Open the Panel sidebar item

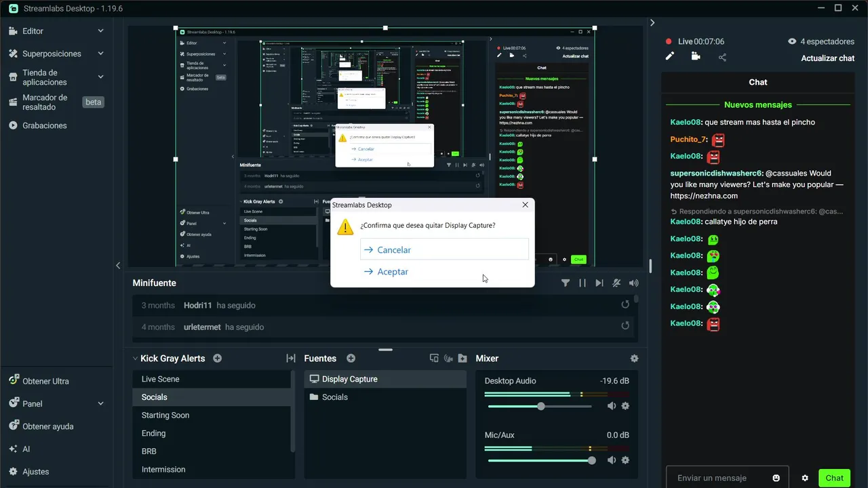32,403
